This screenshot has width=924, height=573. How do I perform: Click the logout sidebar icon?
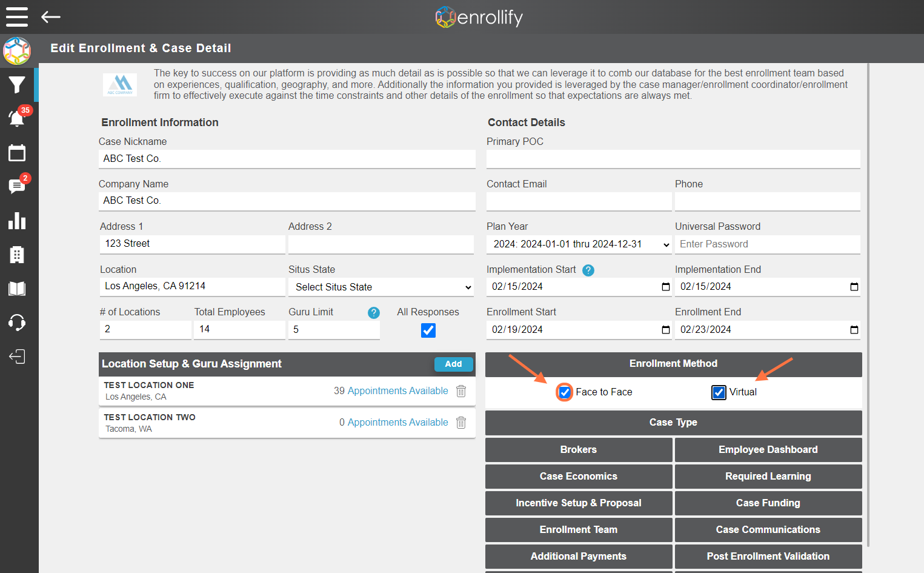coord(17,357)
